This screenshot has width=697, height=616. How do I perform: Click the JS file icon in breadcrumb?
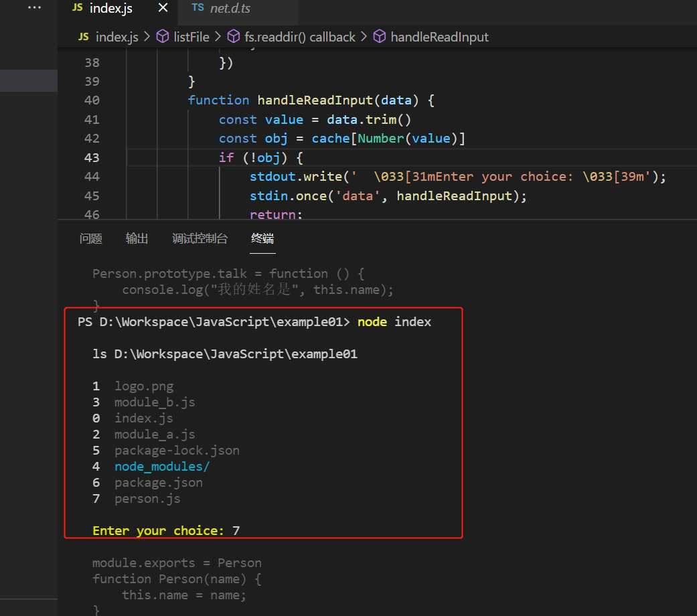pyautogui.click(x=84, y=37)
